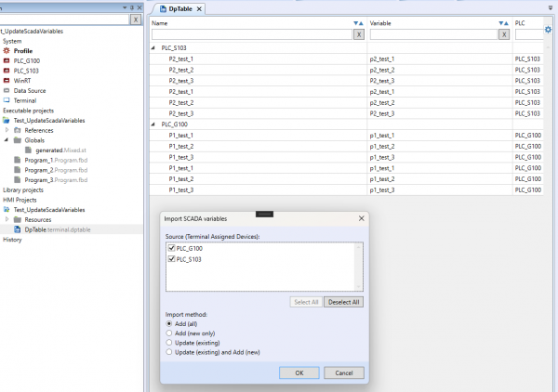Clear the project tree search with X
558x392 pixels.
coord(136,20)
